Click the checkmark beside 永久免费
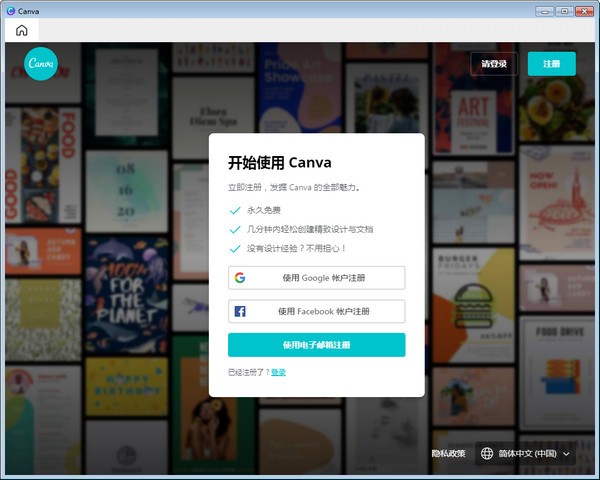The width and height of the screenshot is (600, 480). click(235, 210)
